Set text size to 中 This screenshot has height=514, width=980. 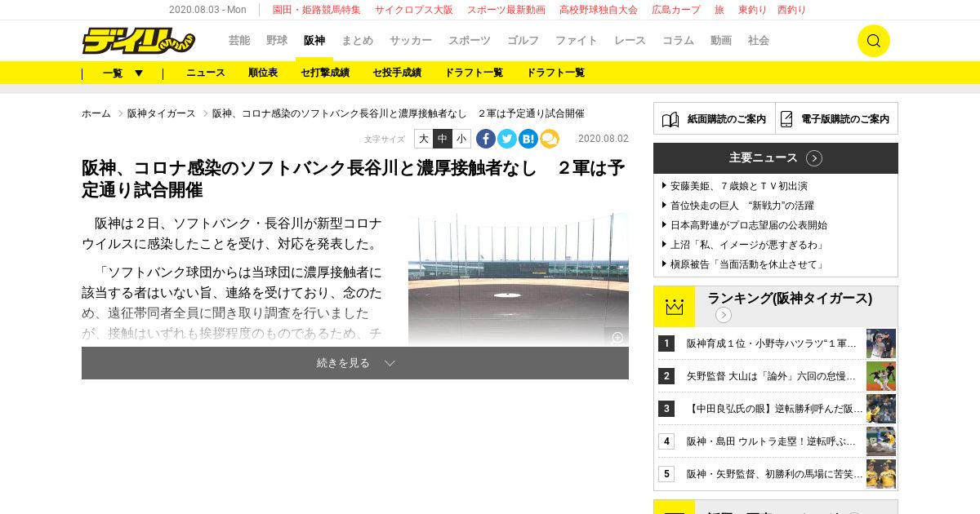[443, 139]
